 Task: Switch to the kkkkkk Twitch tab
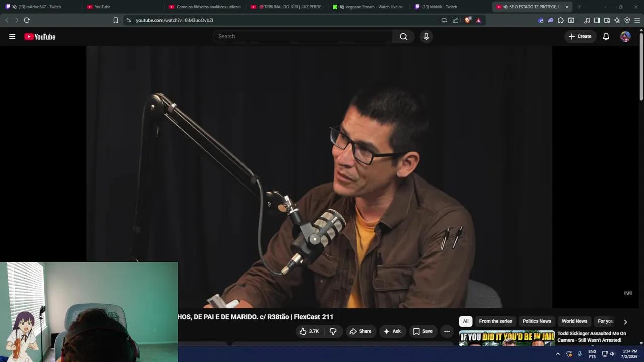[x=451, y=7]
